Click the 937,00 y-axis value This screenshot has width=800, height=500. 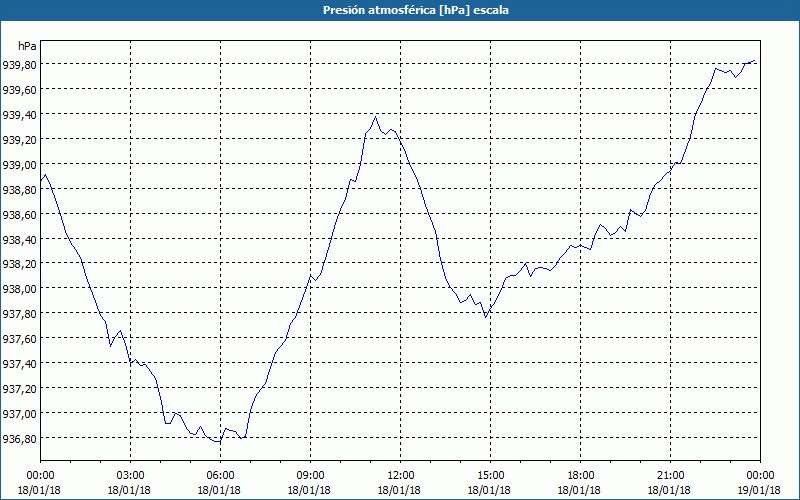click(x=19, y=414)
